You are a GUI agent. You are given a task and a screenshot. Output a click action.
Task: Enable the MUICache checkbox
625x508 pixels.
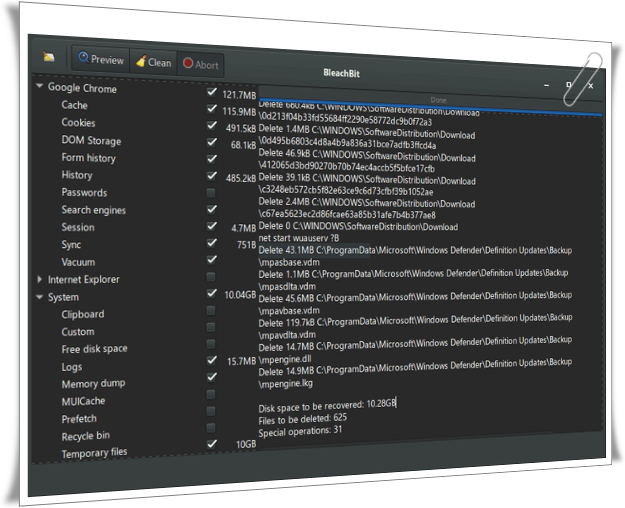click(211, 394)
